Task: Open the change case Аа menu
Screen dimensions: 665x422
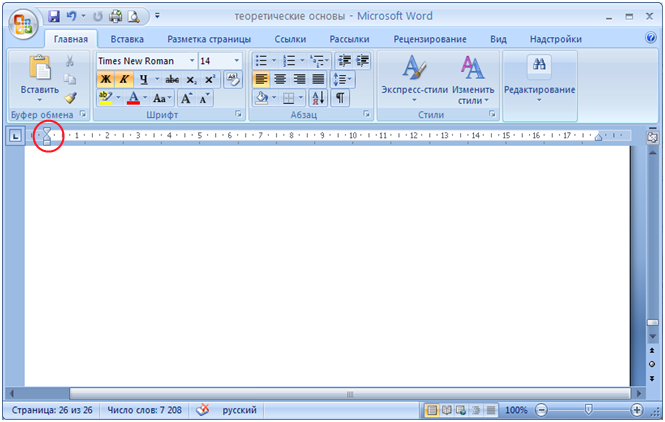Action: [x=162, y=98]
